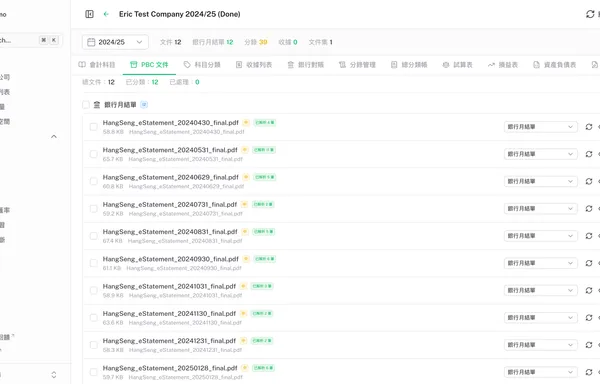Open category dropdown for 20240531 statement
The height and width of the screenshot is (384, 600).
click(540, 154)
